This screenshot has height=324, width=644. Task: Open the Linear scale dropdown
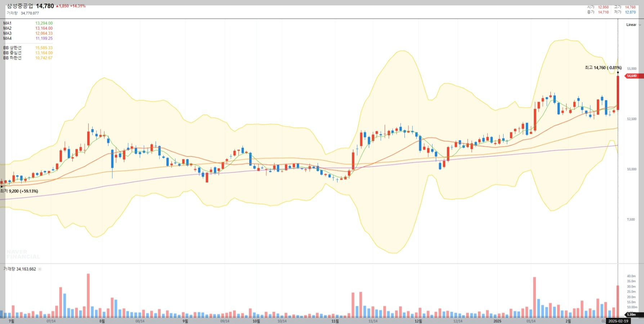click(x=634, y=25)
